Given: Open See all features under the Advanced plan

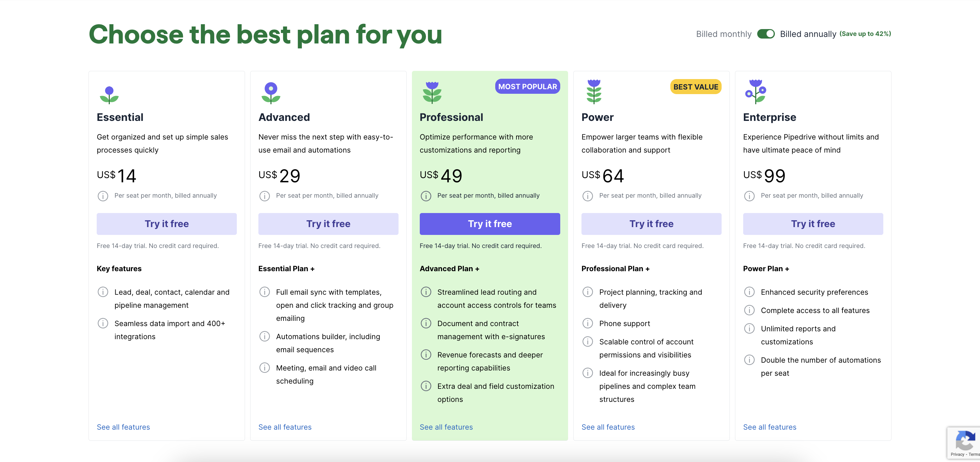Looking at the screenshot, I should click(285, 427).
